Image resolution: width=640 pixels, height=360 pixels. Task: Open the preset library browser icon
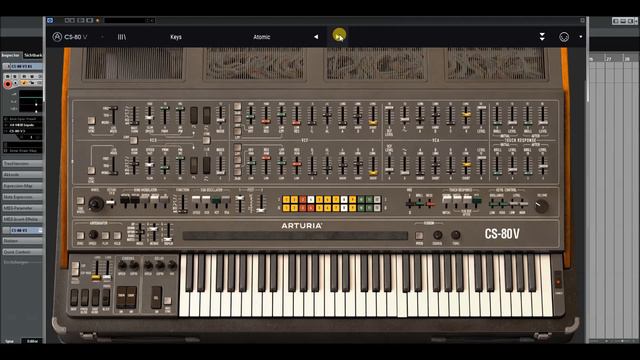tap(122, 37)
